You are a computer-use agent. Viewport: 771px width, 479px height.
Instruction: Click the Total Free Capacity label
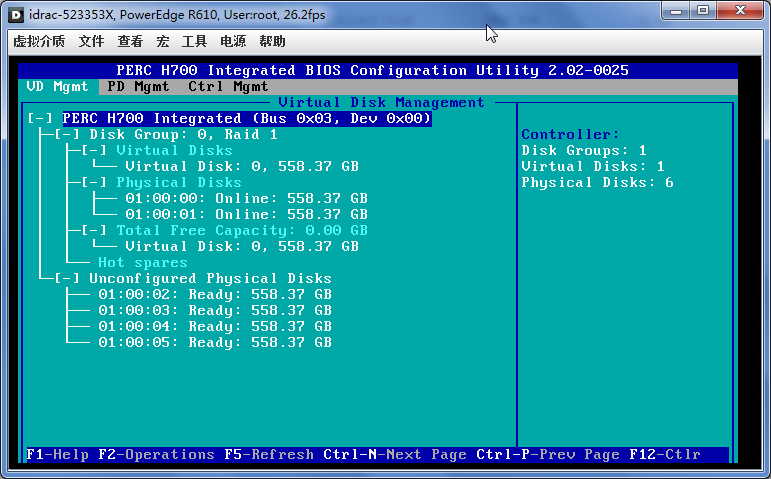pyautogui.click(x=242, y=231)
